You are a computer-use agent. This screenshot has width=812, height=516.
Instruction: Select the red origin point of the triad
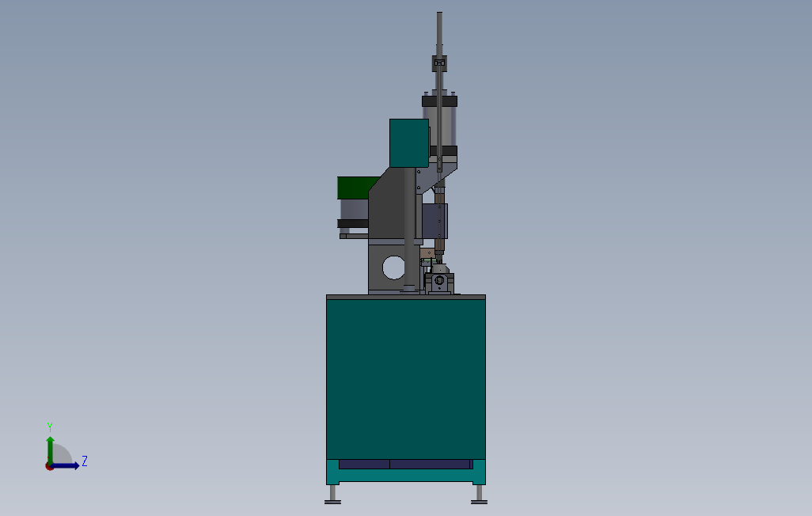click(49, 467)
